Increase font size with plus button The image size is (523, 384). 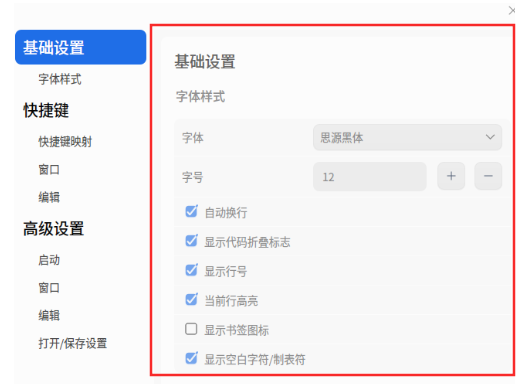coord(451,176)
